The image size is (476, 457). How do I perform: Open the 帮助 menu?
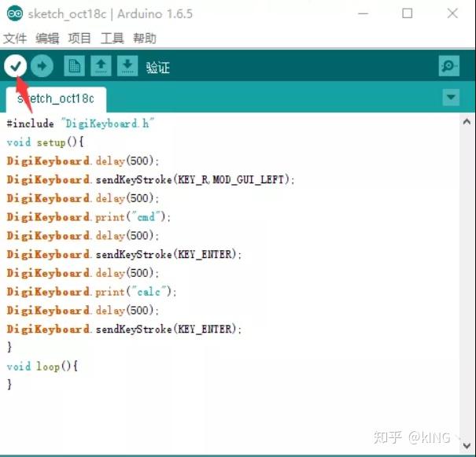(x=145, y=39)
